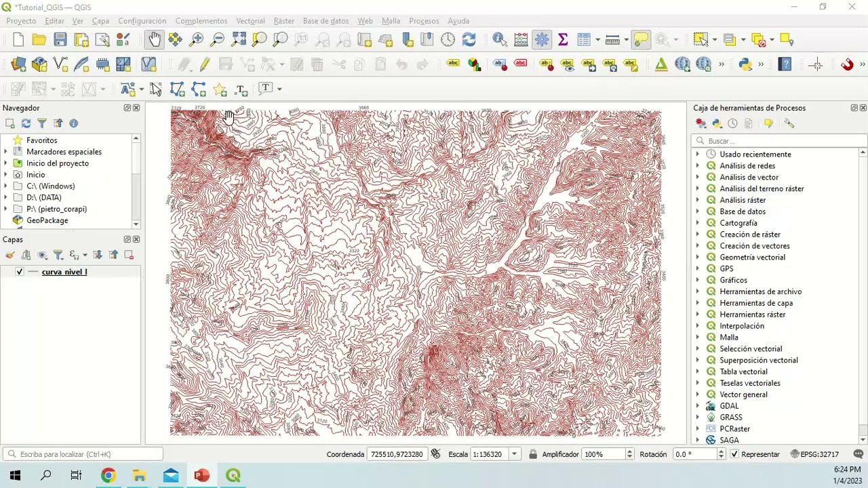Image resolution: width=868 pixels, height=488 pixels.
Task: Open layer diagram options pie-chart icon
Action: click(474, 65)
